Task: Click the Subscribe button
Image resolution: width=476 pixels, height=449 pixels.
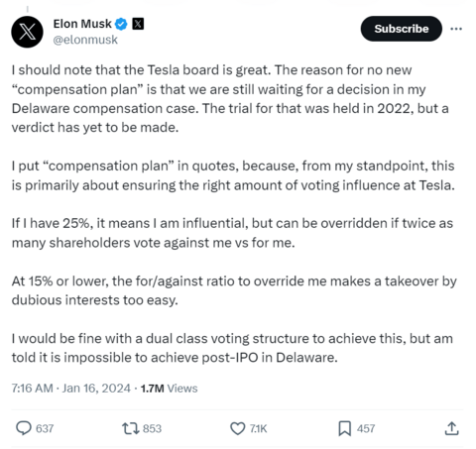Action: coord(402,29)
